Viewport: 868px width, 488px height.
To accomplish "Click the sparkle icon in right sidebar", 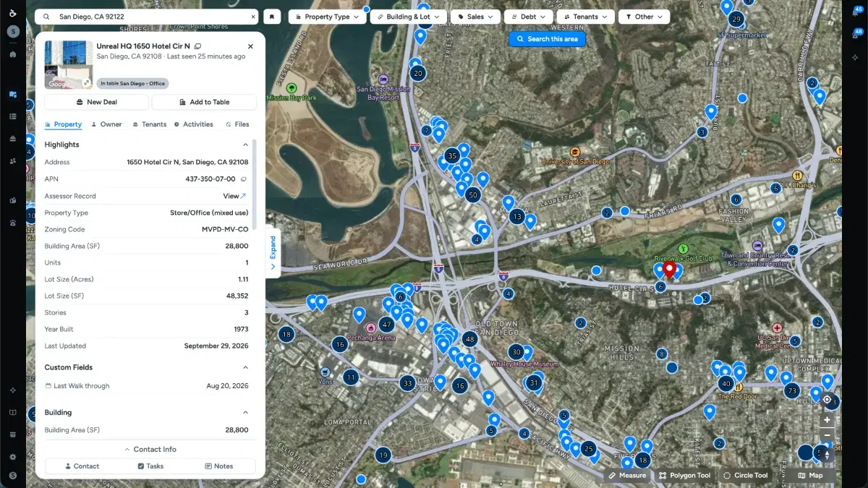I will pos(855,56).
